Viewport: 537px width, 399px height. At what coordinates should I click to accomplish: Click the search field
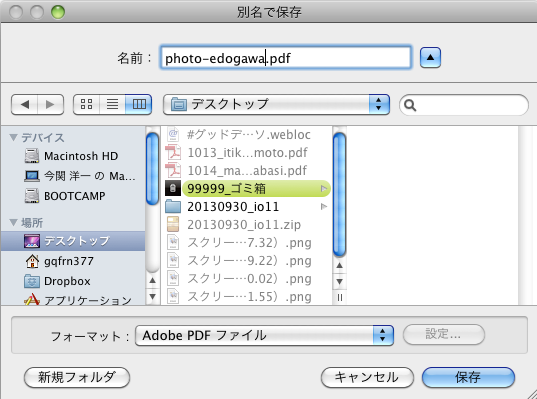(464, 105)
